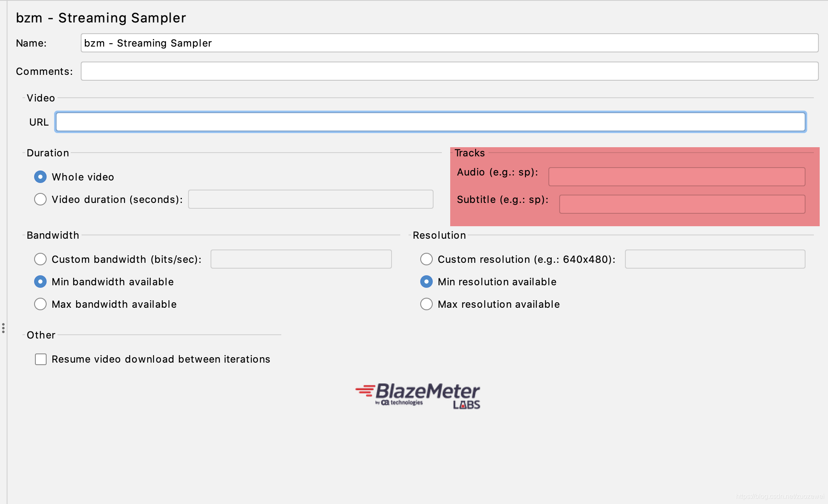The width and height of the screenshot is (828, 504).
Task: Select Video duration (seconds) radio option
Action: click(40, 199)
